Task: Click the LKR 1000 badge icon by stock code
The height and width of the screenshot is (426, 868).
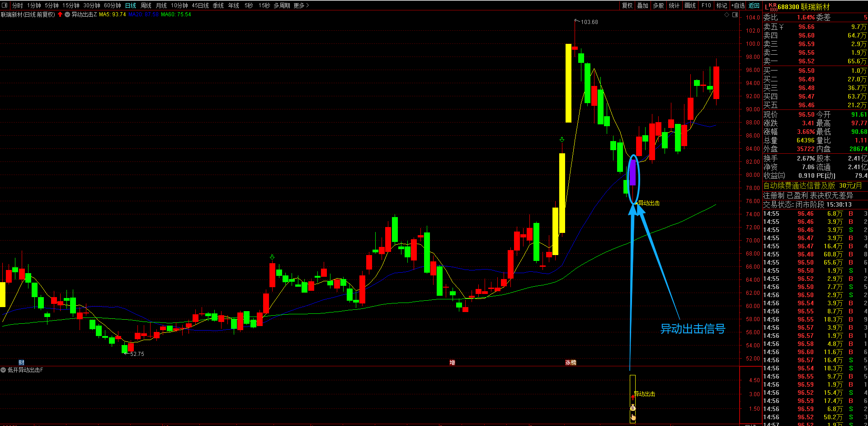Action: click(x=770, y=7)
